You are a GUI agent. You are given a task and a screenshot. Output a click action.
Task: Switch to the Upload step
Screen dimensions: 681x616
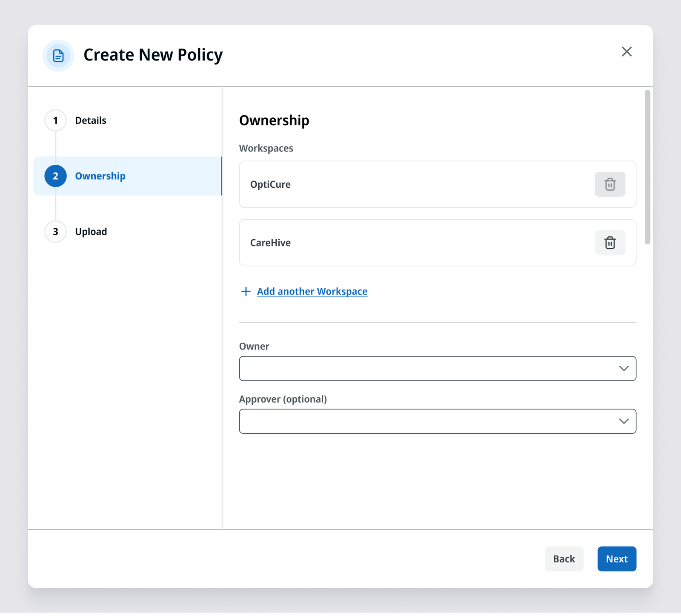[91, 232]
